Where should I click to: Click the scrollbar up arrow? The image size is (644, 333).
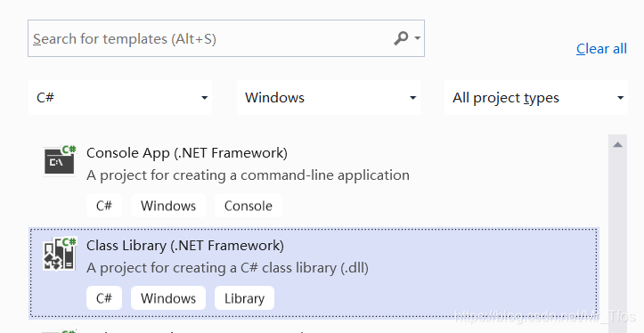coord(617,144)
